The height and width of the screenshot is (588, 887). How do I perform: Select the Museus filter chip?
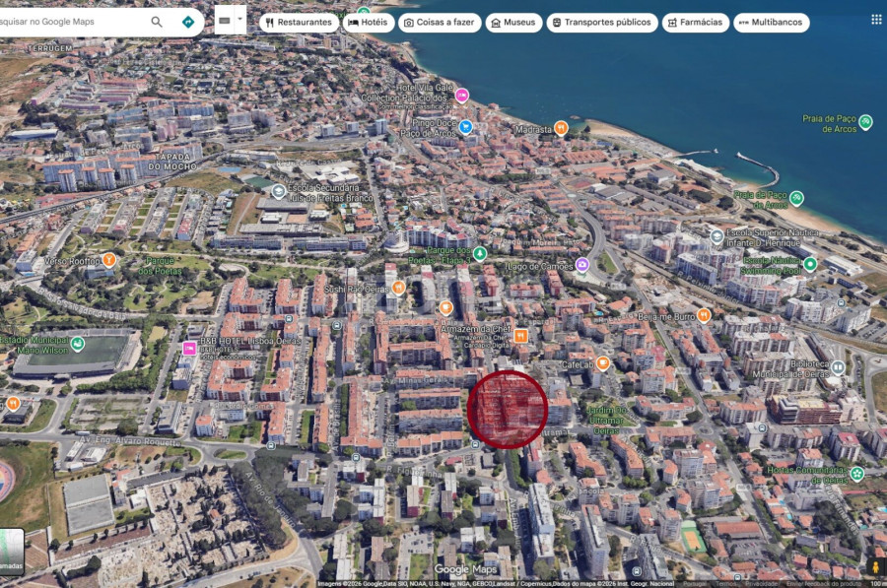tap(513, 23)
